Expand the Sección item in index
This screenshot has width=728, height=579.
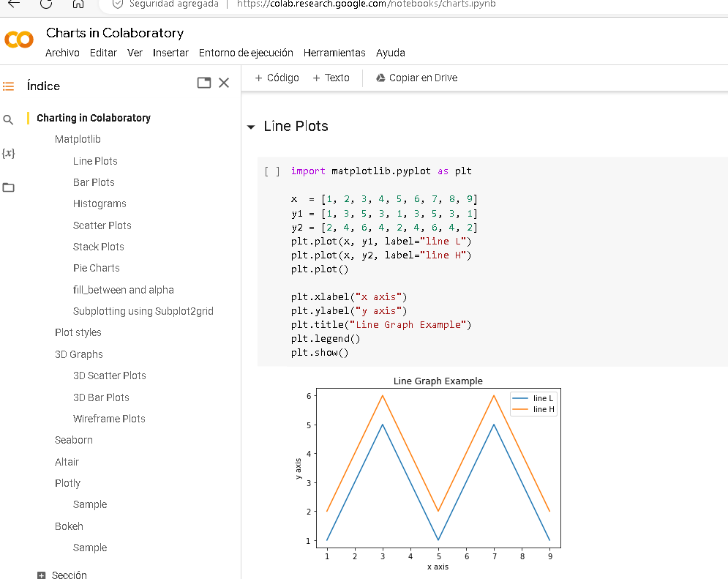(42, 575)
